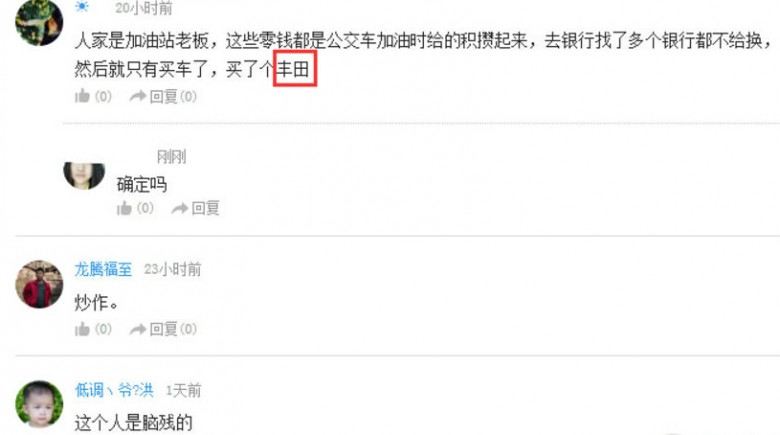Click the comment text 这个人是脑残的

click(x=133, y=422)
